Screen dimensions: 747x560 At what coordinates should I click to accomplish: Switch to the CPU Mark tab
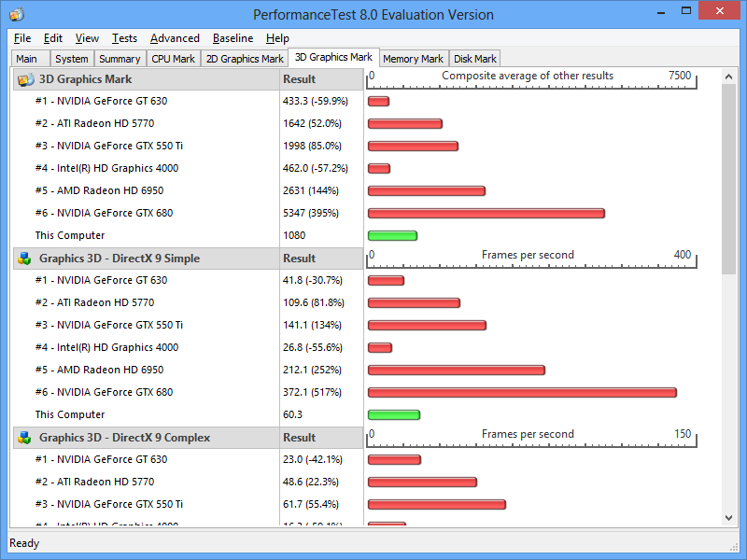[174, 59]
